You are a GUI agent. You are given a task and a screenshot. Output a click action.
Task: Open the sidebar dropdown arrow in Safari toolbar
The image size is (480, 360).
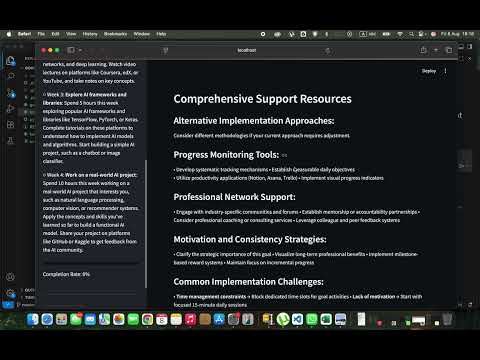point(80,50)
